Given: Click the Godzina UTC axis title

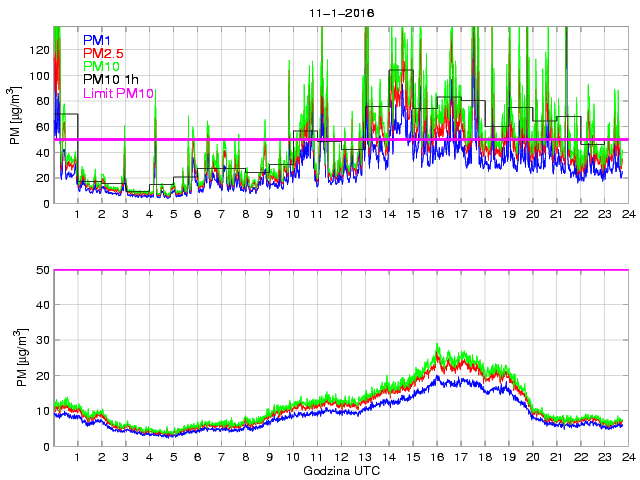Looking at the screenshot, I should pos(341,471).
